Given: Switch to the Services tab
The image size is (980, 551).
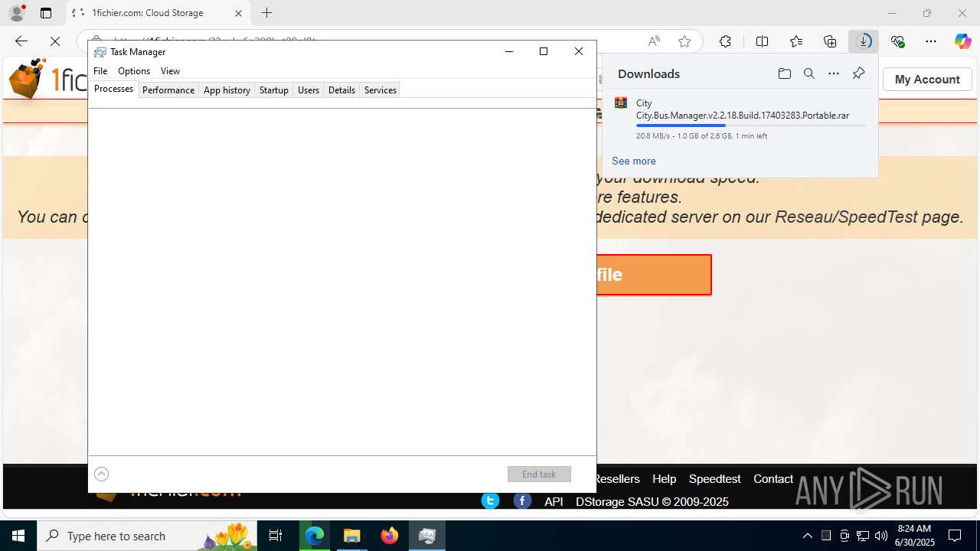Looking at the screenshot, I should tap(380, 90).
